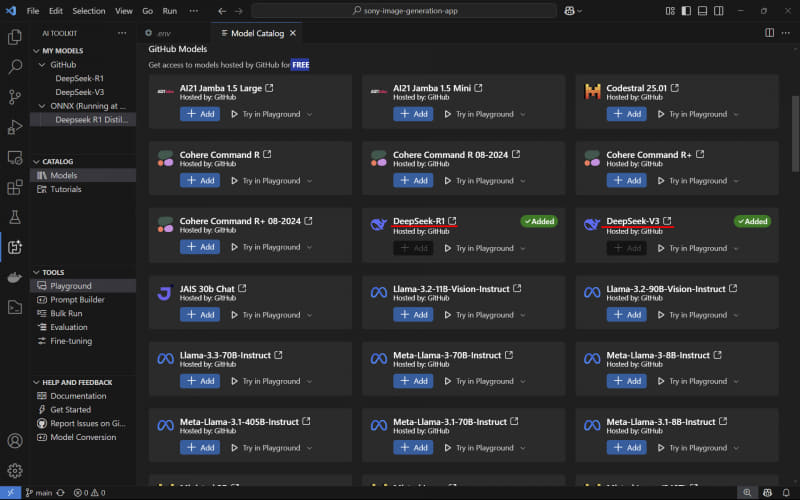Open external link beside JAIS 30b Chat
Screen dimensions: 800x500
(x=242, y=288)
